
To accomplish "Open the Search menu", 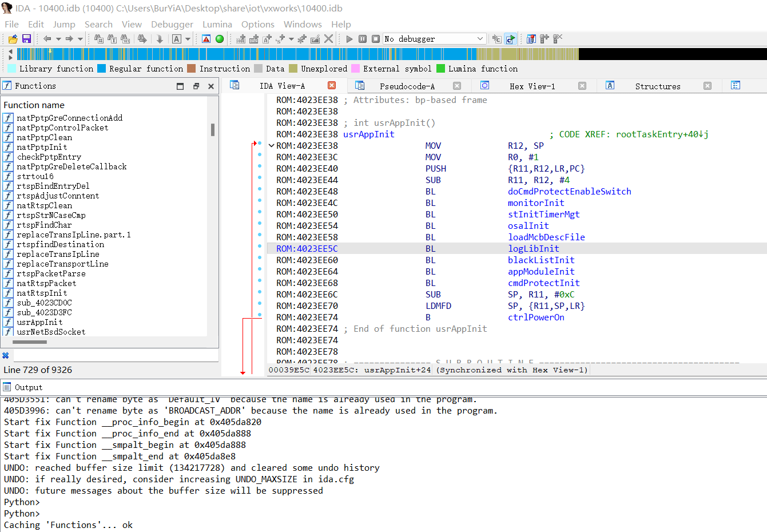I will coord(98,24).
